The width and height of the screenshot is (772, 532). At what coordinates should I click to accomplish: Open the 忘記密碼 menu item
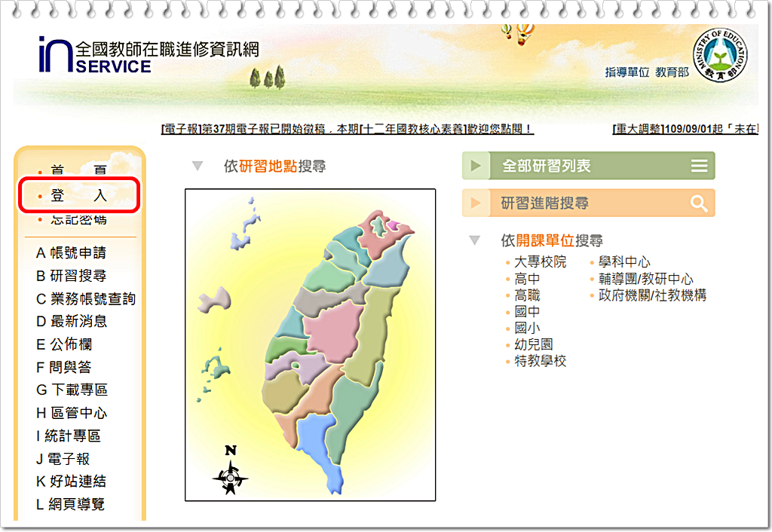pos(78,220)
